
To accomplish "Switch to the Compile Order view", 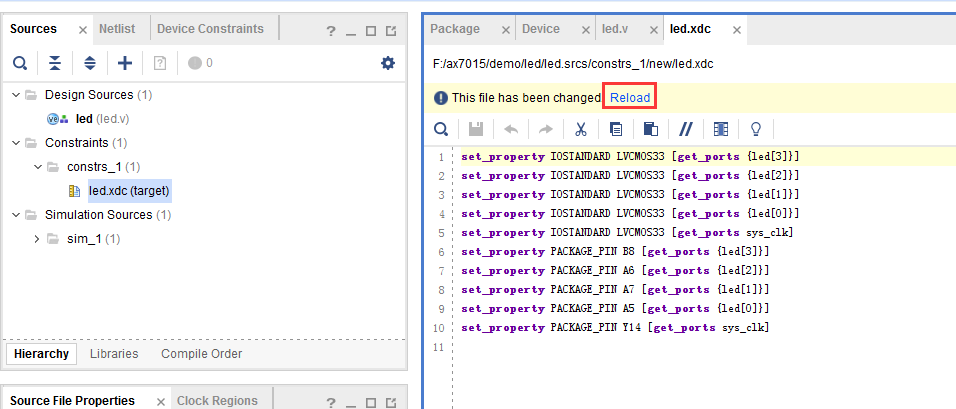I will pos(201,354).
